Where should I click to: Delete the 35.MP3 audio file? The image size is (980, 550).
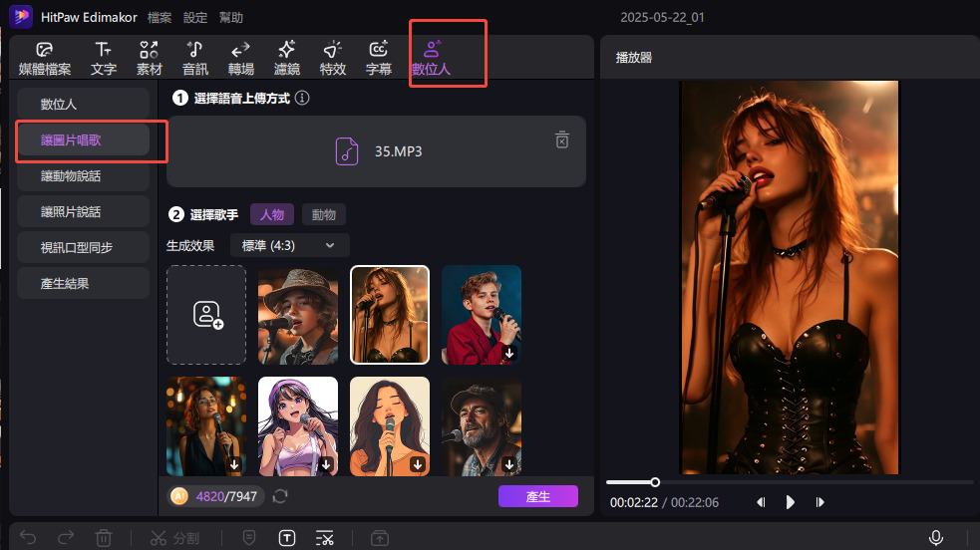pos(562,139)
